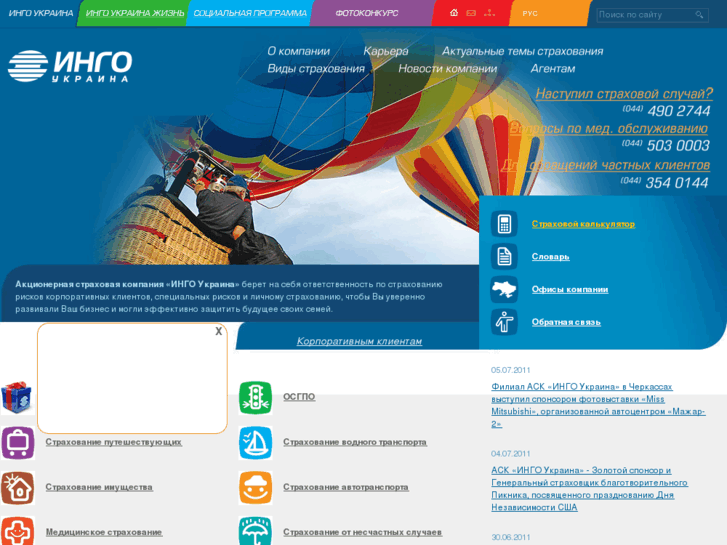Open Карьера menu item

pos(386,51)
